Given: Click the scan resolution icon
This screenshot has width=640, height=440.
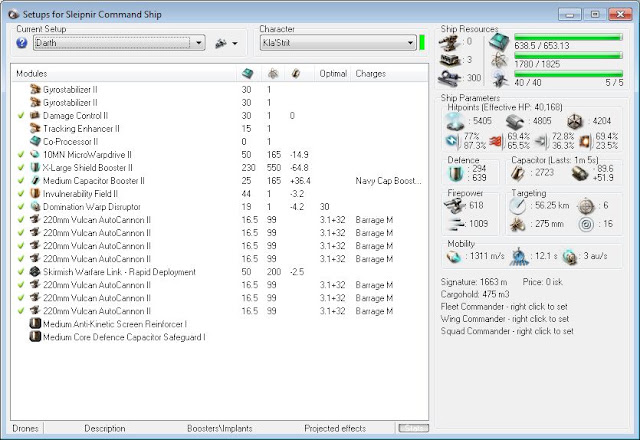Looking at the screenshot, I should pos(518,224).
